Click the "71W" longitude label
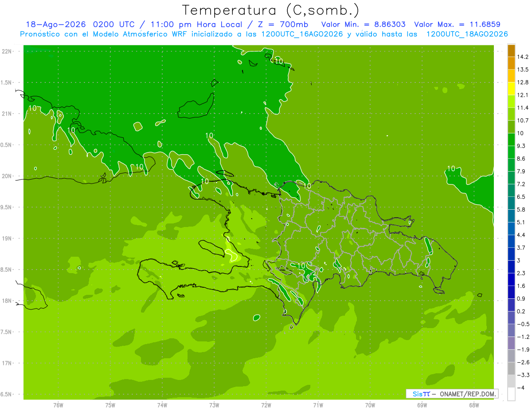 click(x=318, y=405)
